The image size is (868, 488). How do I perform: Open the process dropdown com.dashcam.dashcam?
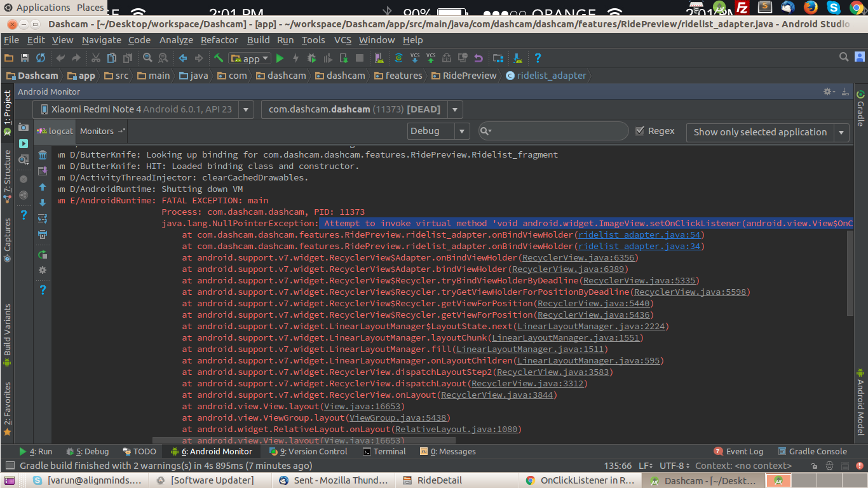(x=362, y=109)
